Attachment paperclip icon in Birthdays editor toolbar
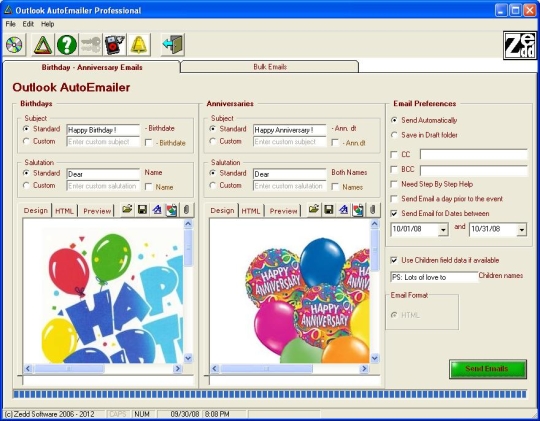The image size is (540, 421). point(186,209)
